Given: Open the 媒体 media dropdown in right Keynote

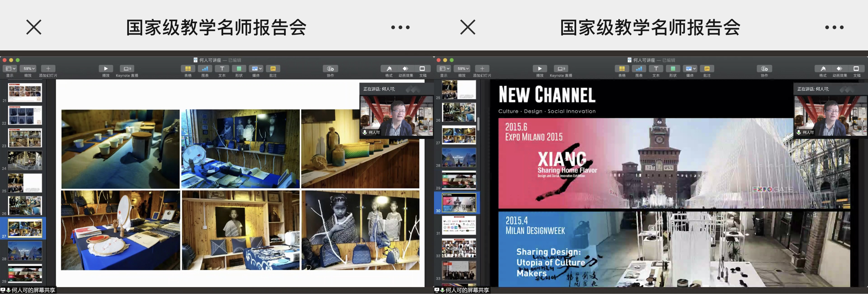Looking at the screenshot, I should coord(690,69).
